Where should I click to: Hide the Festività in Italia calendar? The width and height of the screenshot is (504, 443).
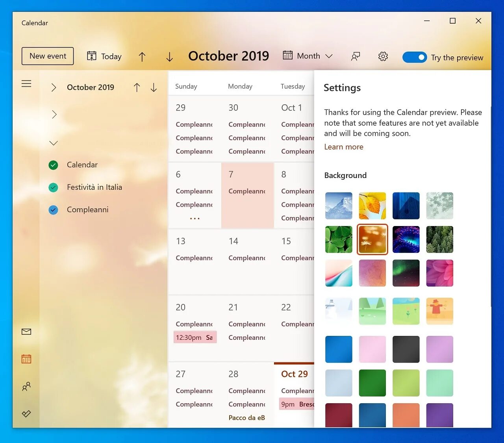[x=53, y=187]
